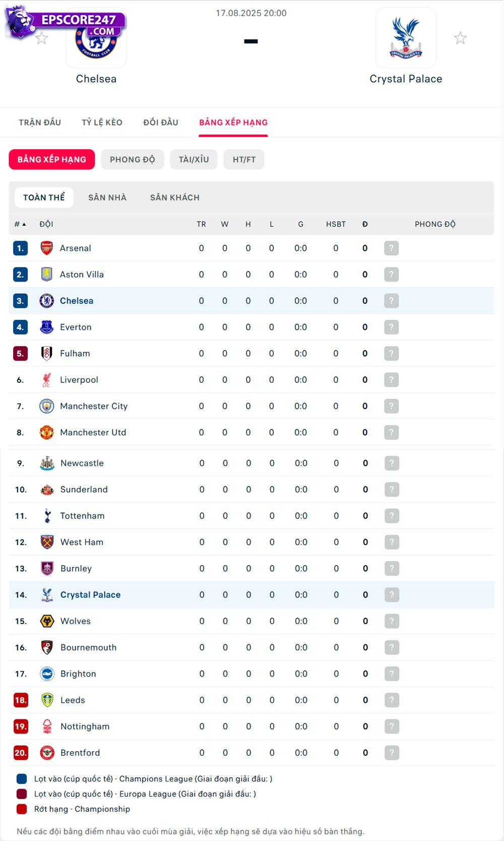Screen dimensions: 504x841
Task: Sort standings by HSBT column header
Action: coord(336,225)
